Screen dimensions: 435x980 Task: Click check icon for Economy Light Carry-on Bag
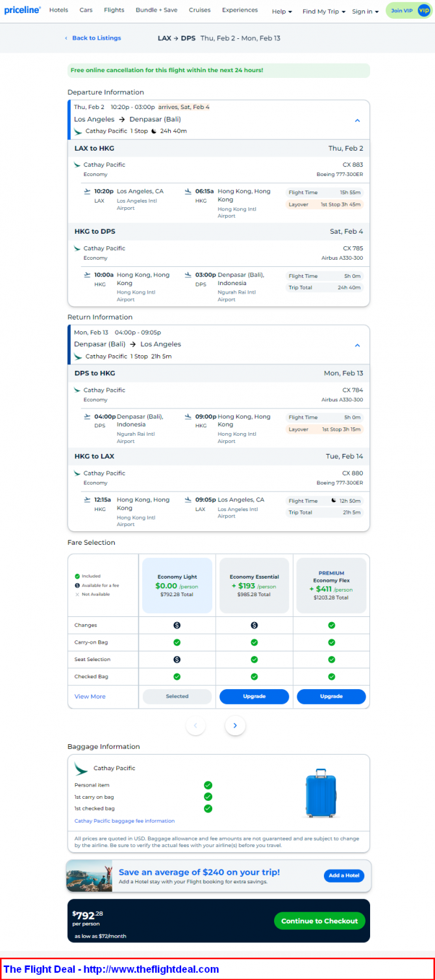pyautogui.click(x=177, y=642)
